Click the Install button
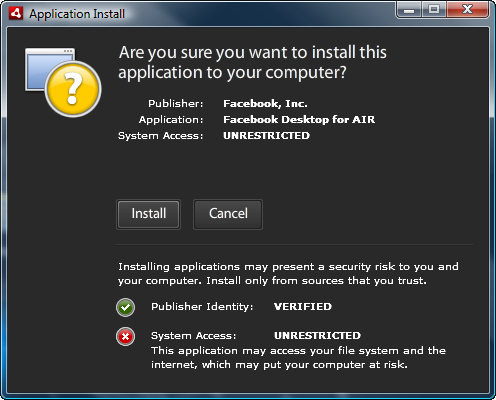 tap(148, 214)
